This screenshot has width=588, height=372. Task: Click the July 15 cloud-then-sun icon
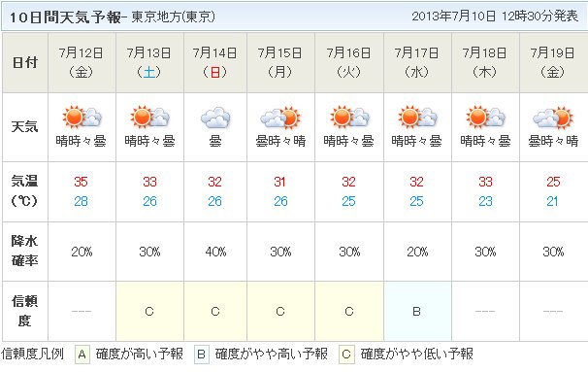click(x=280, y=118)
